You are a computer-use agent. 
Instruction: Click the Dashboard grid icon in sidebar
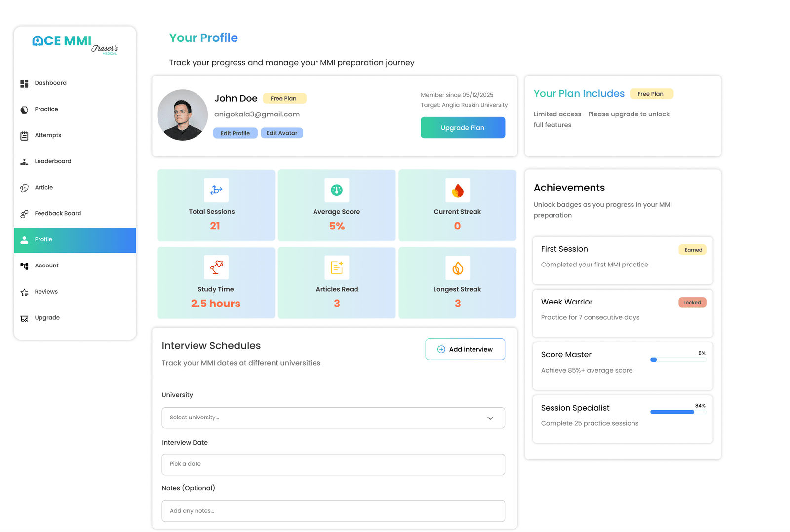24,83
